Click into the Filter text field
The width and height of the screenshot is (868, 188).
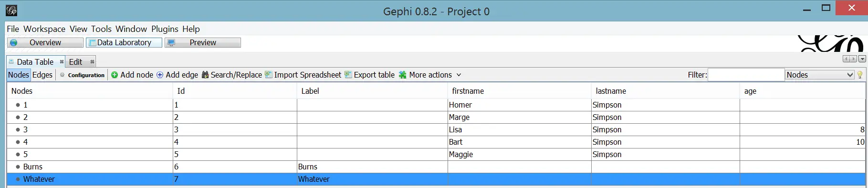click(746, 75)
